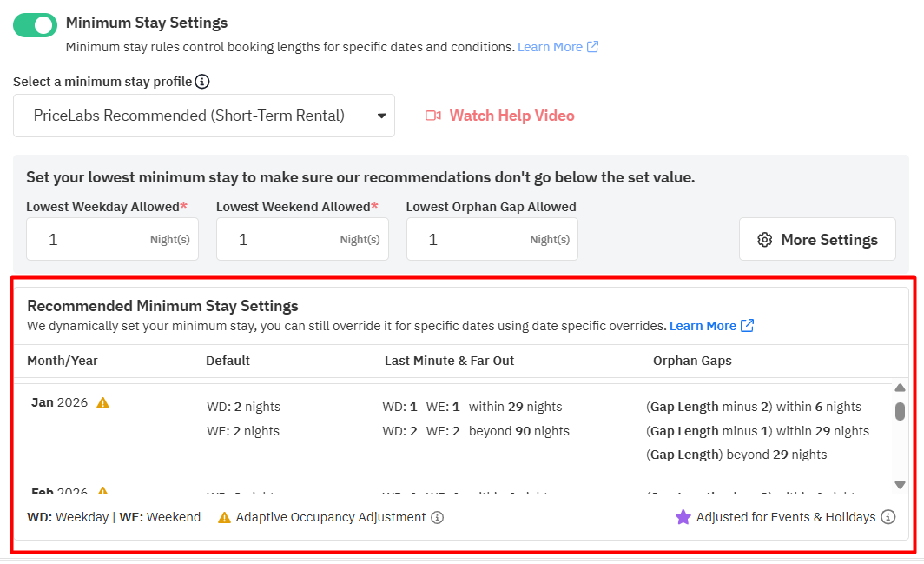Click the gear icon in More Settings

pos(765,240)
